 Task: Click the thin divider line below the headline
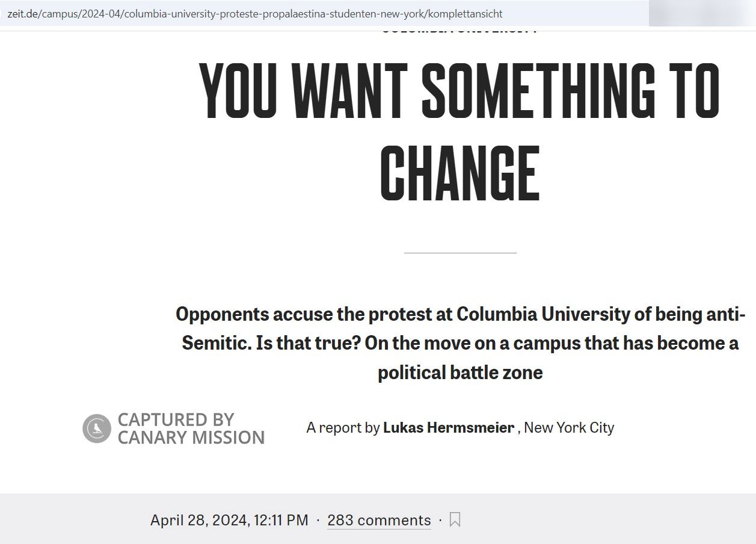point(460,253)
